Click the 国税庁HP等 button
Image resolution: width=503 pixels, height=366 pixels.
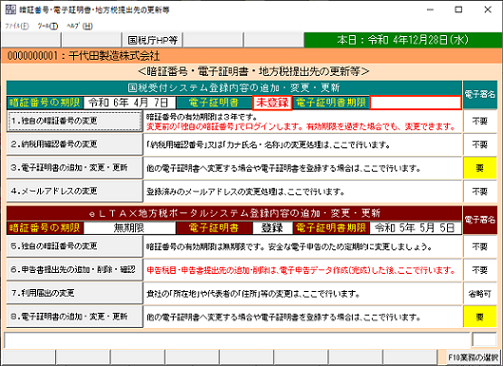tap(152, 40)
